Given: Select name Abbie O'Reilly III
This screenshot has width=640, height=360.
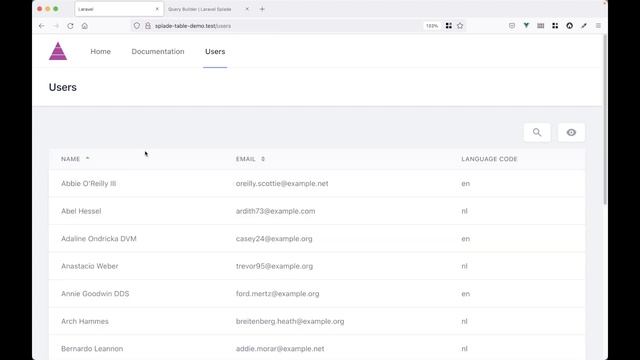Looking at the screenshot, I should [89, 184].
